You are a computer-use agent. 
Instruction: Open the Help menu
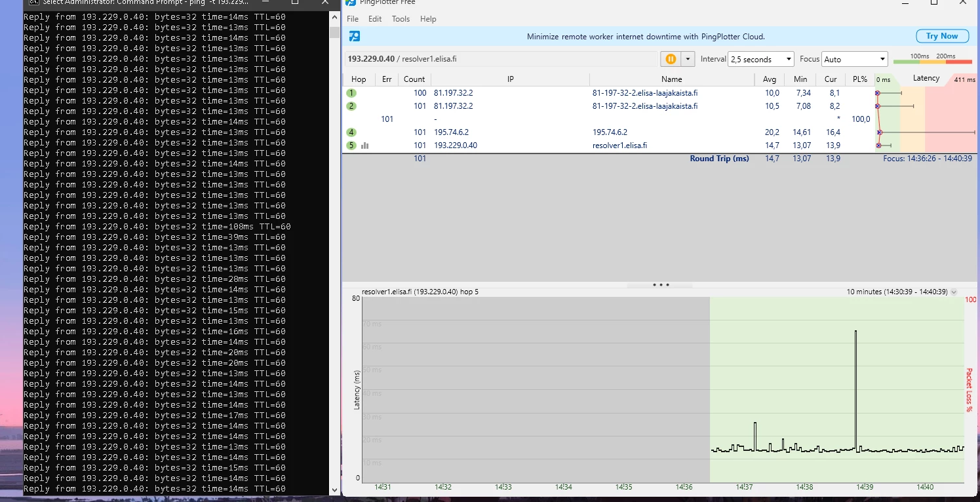point(428,19)
